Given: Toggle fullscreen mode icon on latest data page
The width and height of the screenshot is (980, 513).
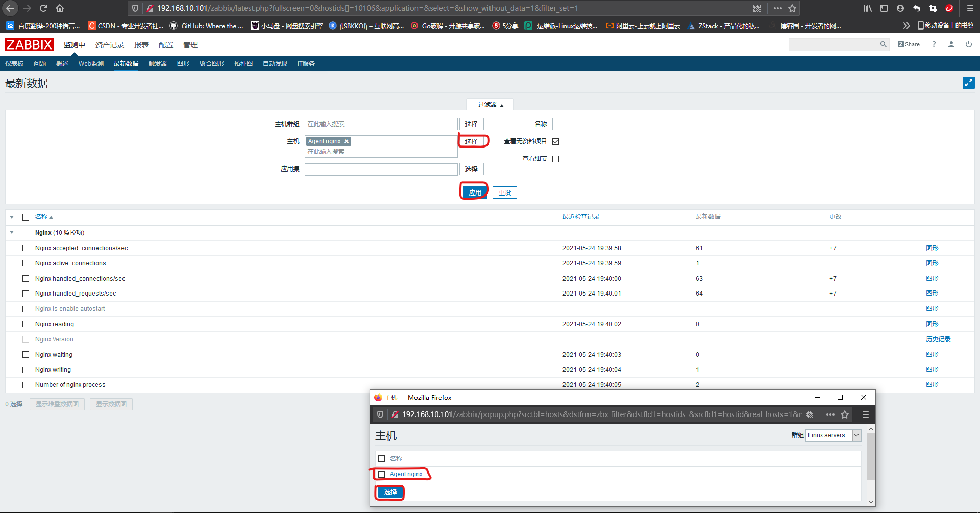Looking at the screenshot, I should (968, 83).
